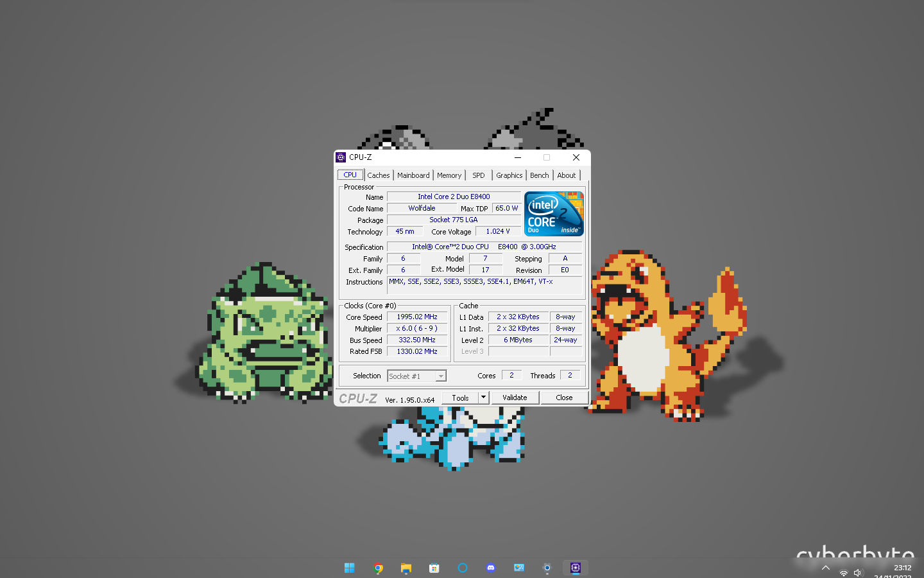Open the About tab
The height and width of the screenshot is (578, 924).
coord(567,175)
